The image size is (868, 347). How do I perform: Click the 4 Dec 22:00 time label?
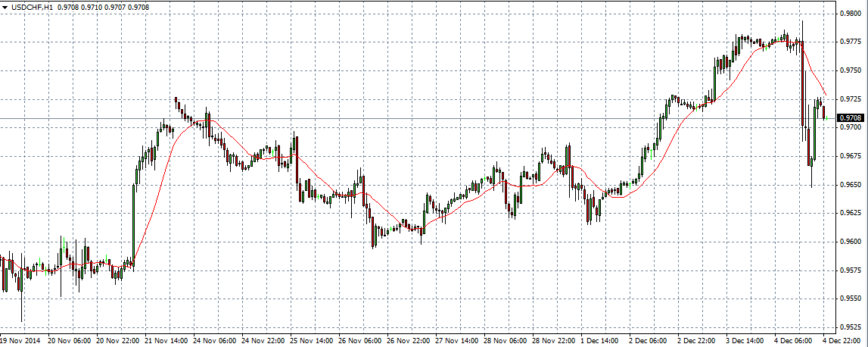pos(842,339)
